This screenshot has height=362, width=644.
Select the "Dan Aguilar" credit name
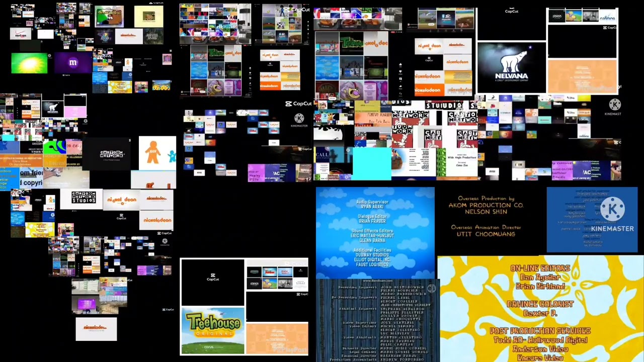(x=540, y=278)
